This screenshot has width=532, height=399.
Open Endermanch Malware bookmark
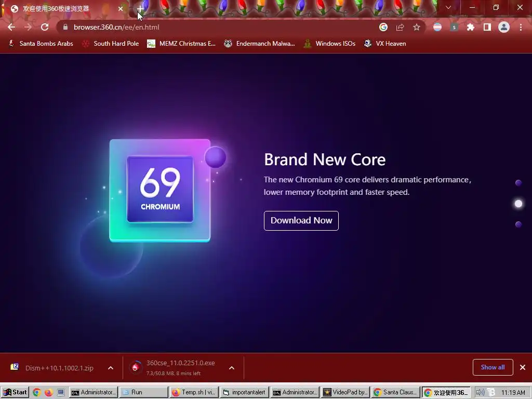point(260,44)
